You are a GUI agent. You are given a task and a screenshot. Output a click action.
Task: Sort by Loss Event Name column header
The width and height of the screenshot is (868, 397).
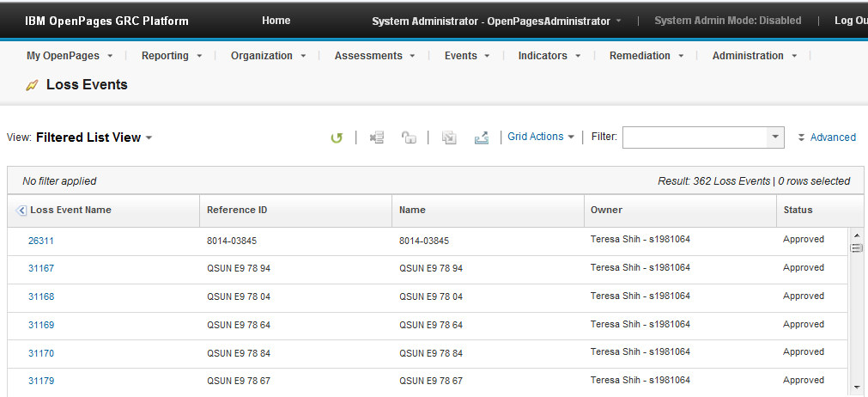click(x=71, y=210)
